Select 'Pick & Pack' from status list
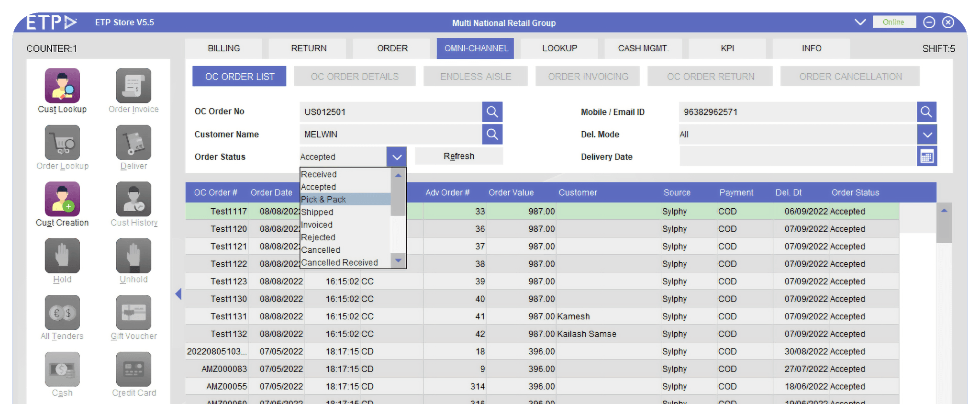The width and height of the screenshot is (980, 404). click(345, 200)
